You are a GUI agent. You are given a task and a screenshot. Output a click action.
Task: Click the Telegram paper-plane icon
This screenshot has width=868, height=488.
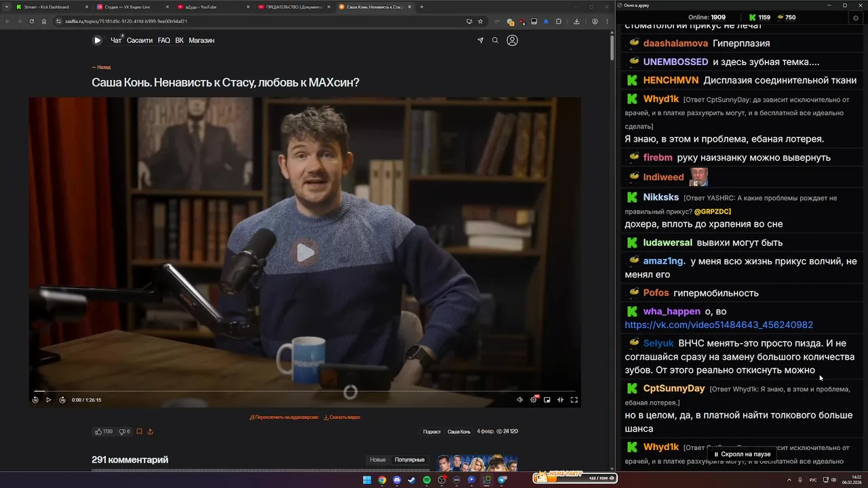pos(480,41)
